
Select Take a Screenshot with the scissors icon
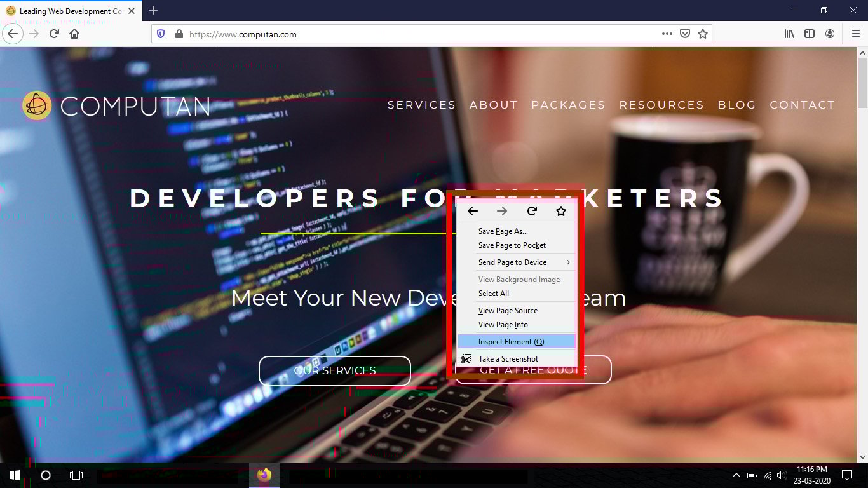coord(508,358)
